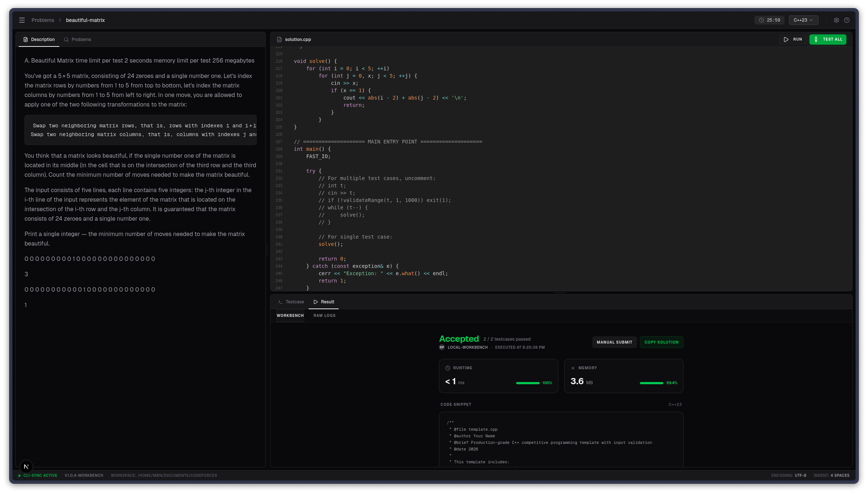Click the 'int main() {' code line
This screenshot has height=494, width=868.
click(x=312, y=149)
